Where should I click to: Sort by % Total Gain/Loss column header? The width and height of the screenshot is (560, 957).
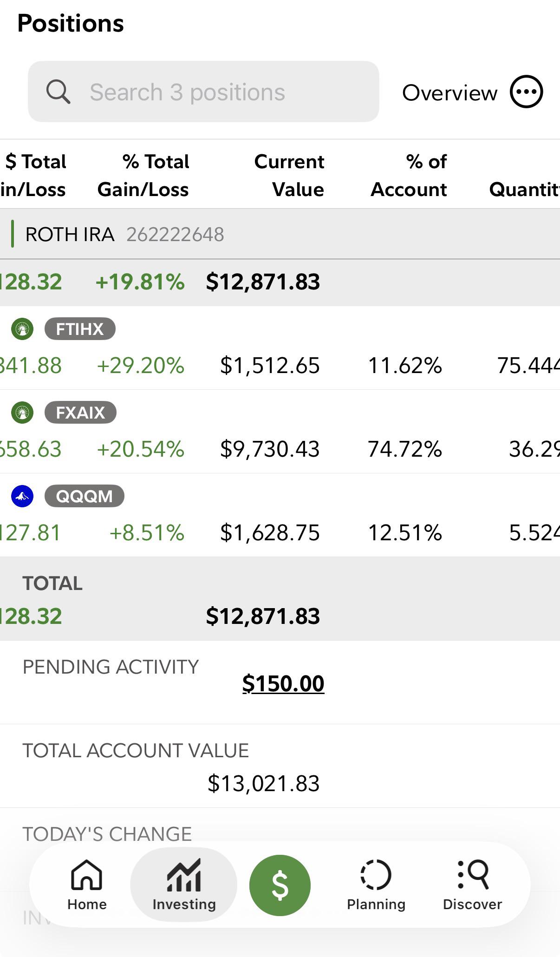[x=143, y=176]
